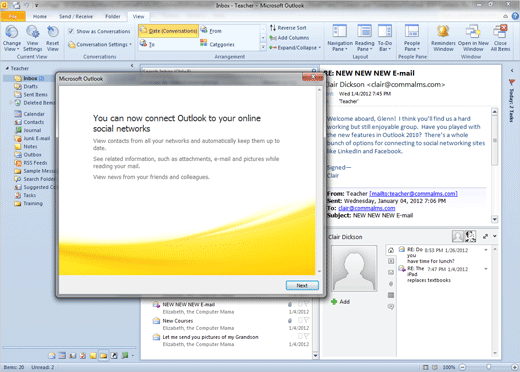Open the Notes navigation icon at bottom
520x372 pixels.
click(x=93, y=356)
